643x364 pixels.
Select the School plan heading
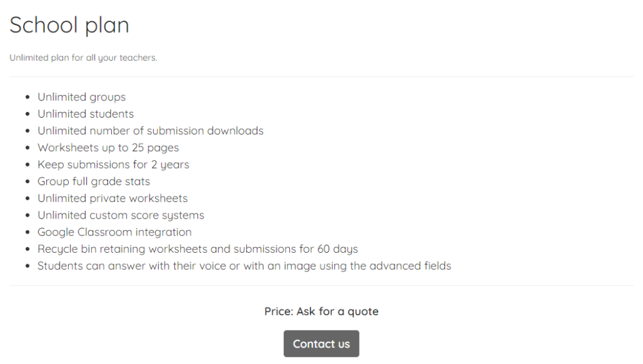(69, 25)
